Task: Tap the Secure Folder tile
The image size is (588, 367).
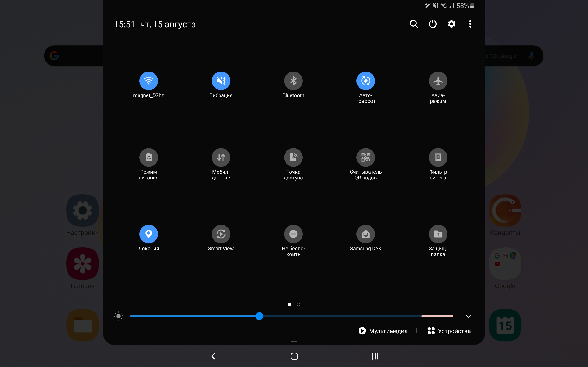Action: (x=438, y=234)
